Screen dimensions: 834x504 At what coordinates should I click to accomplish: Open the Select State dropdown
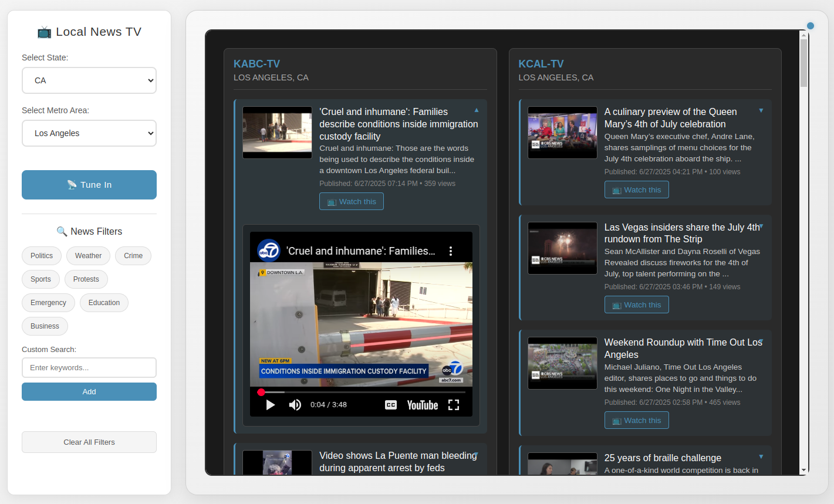[89, 80]
